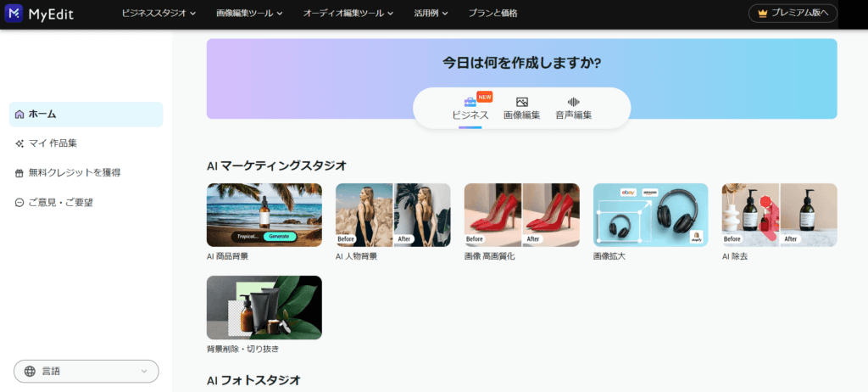Click the MyEdit logo icon
The image size is (868, 392).
tap(14, 14)
